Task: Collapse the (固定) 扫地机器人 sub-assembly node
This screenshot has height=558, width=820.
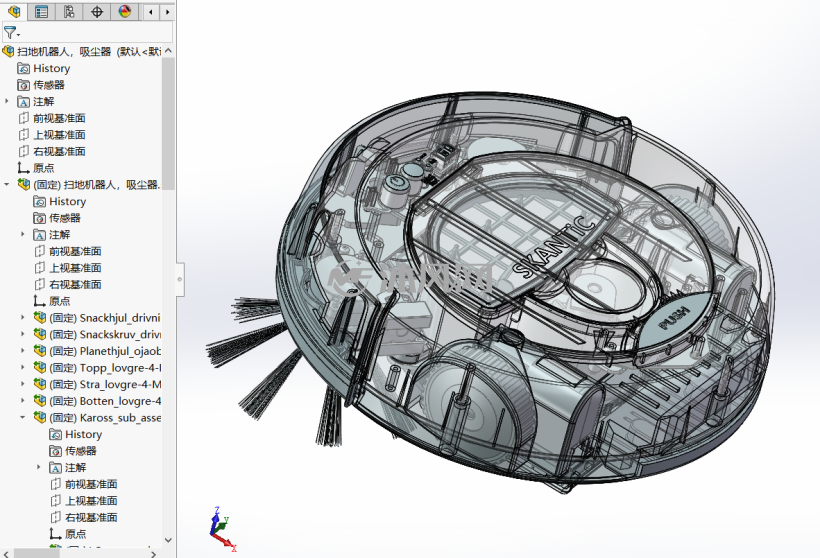Action: click(x=7, y=185)
